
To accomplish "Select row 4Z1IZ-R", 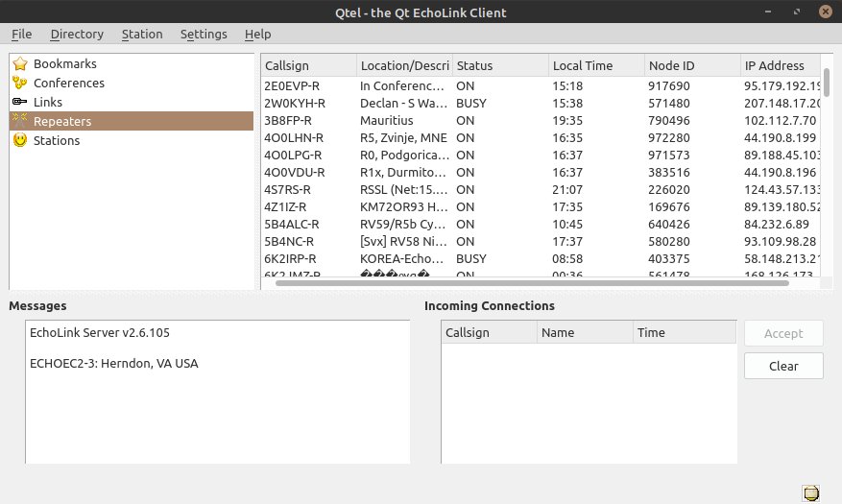I will pos(541,206).
